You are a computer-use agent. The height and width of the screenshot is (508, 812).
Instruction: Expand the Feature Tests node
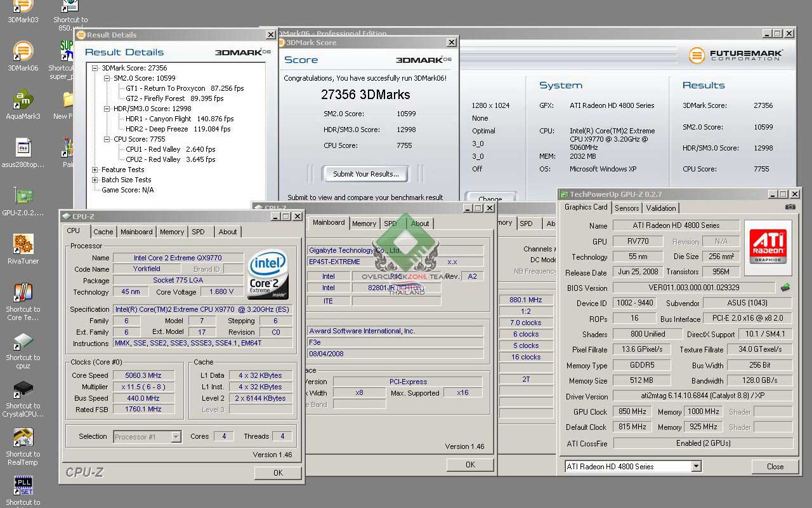[95, 170]
